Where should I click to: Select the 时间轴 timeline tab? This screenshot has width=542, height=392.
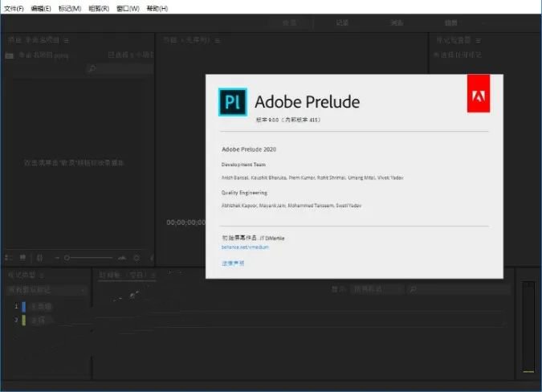click(123, 276)
